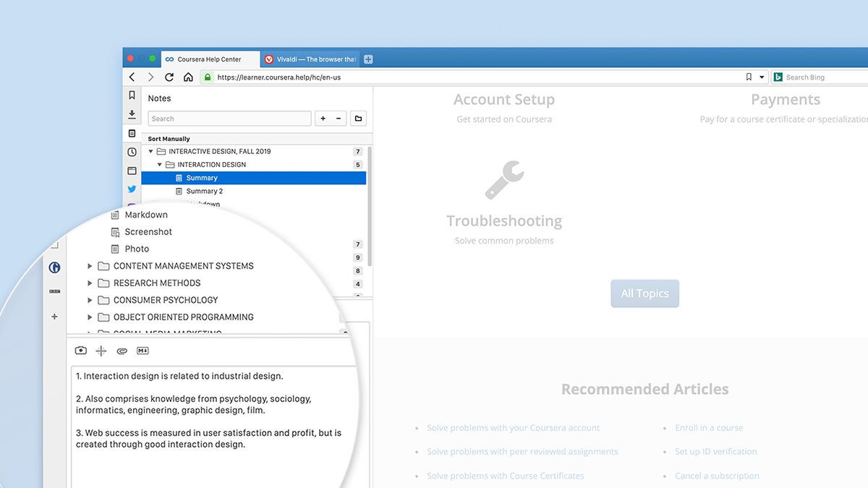Viewport: 868px width, 488px height.
Task: Add a new note with the plus button
Action: coord(323,119)
